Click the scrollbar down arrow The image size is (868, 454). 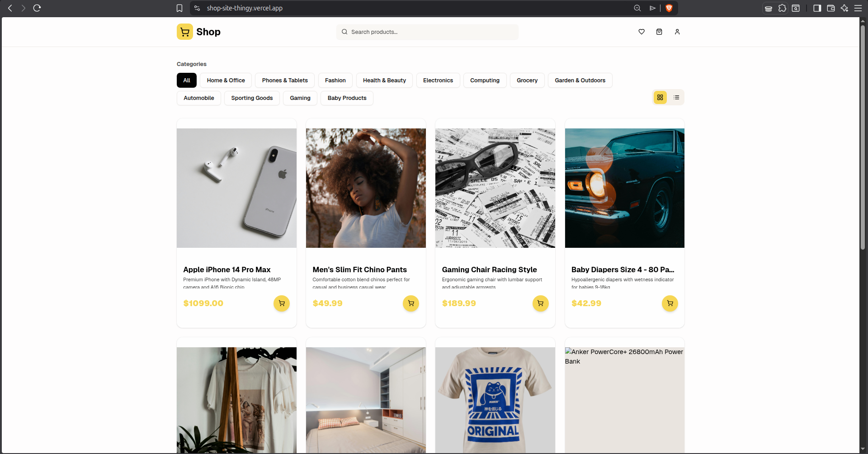pos(863,449)
